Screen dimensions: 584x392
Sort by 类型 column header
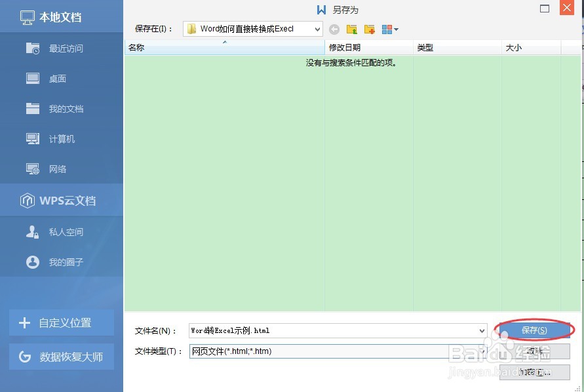click(x=457, y=48)
